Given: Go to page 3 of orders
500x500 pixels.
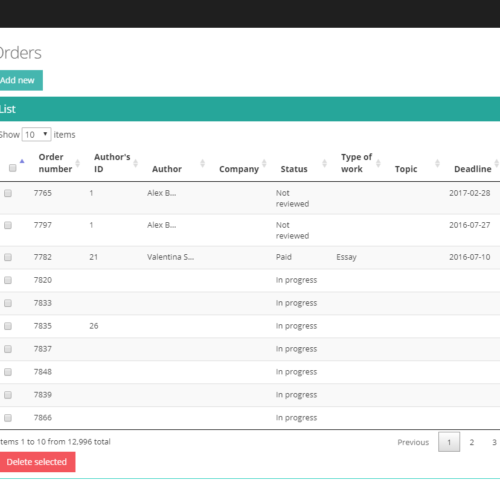Looking at the screenshot, I should (494, 442).
